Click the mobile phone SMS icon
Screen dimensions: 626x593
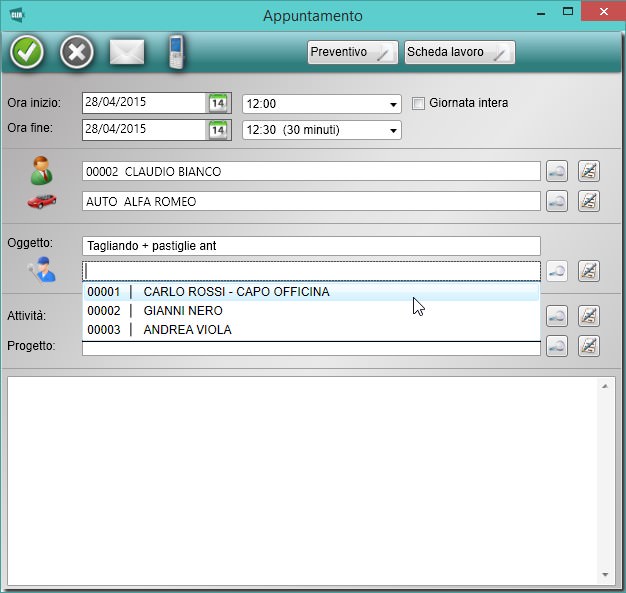176,52
